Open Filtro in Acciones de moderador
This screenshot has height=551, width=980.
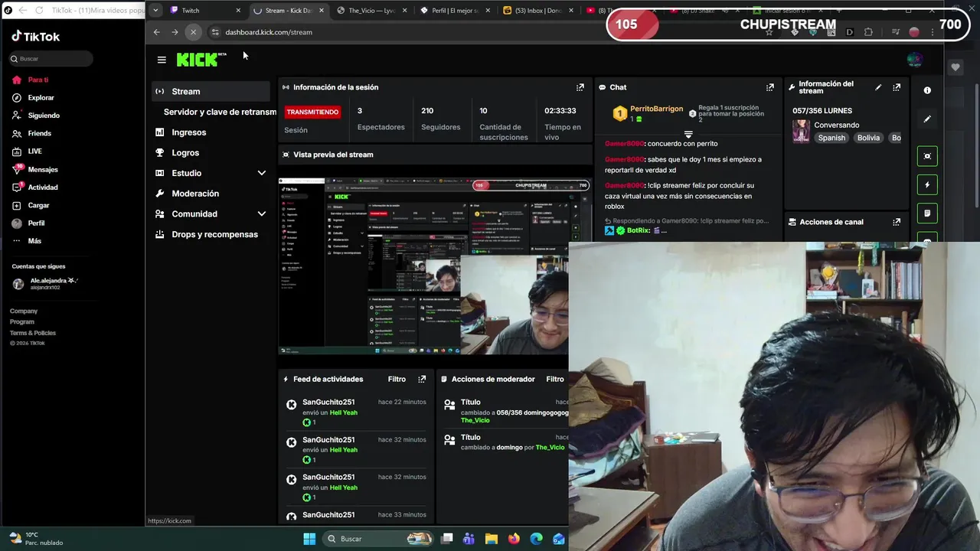[x=555, y=379]
